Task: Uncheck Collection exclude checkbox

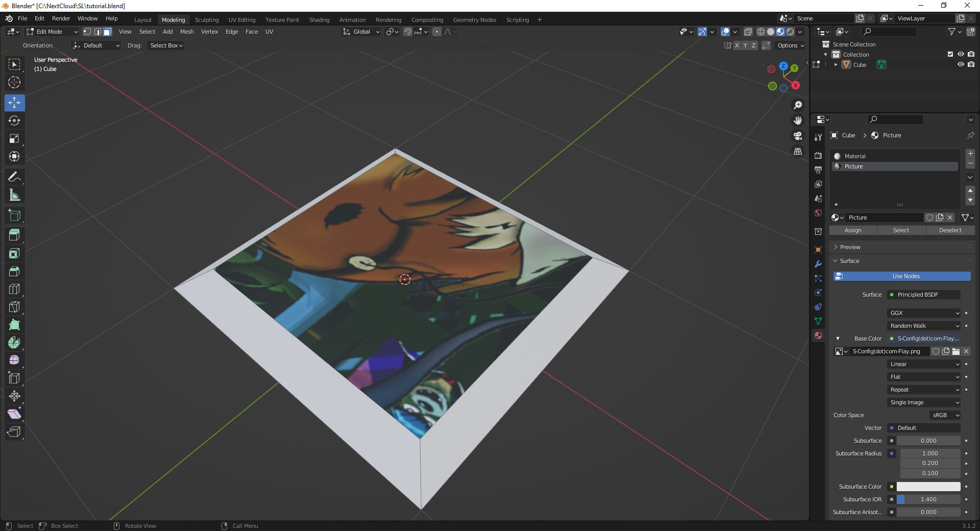Action: 950,54
